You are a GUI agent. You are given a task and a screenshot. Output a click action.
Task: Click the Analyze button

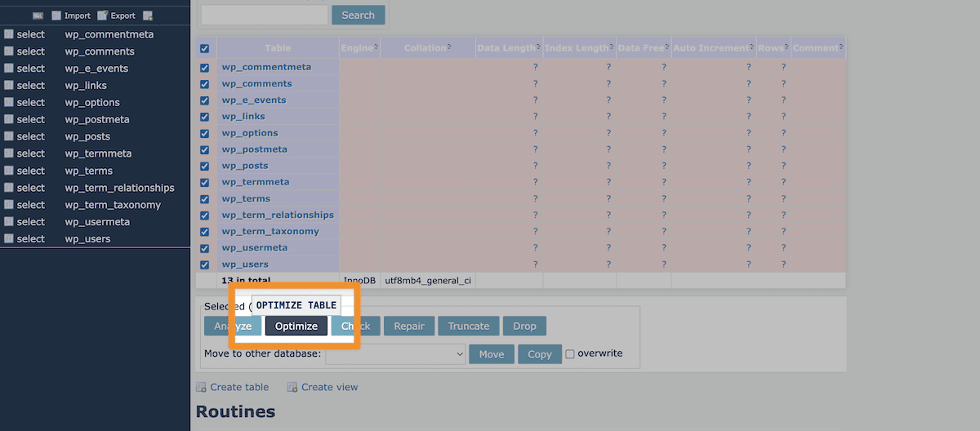click(233, 326)
